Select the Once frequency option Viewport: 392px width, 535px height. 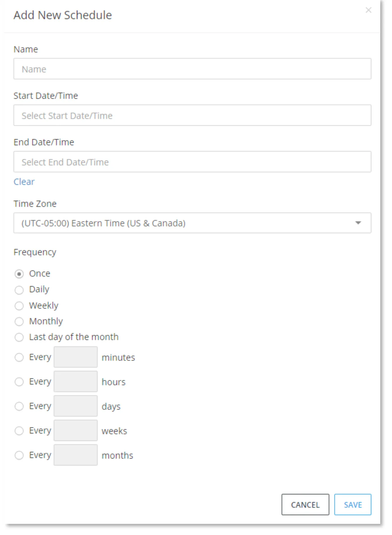[x=19, y=274]
